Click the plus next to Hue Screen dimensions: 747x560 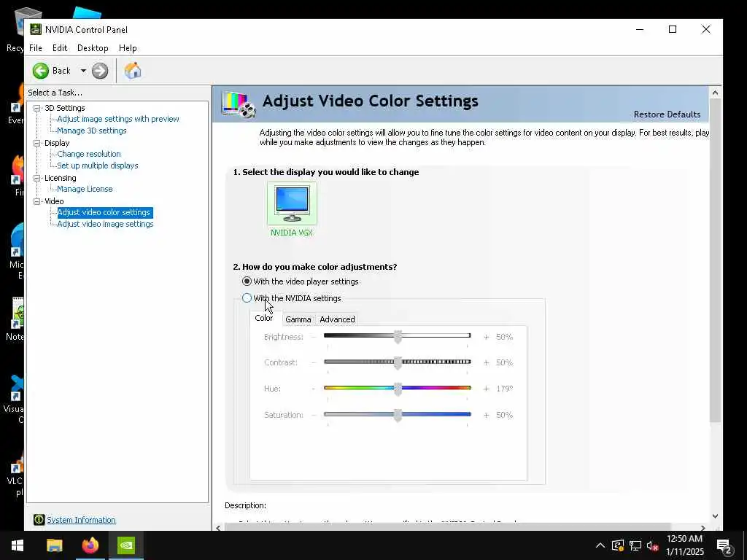486,389
